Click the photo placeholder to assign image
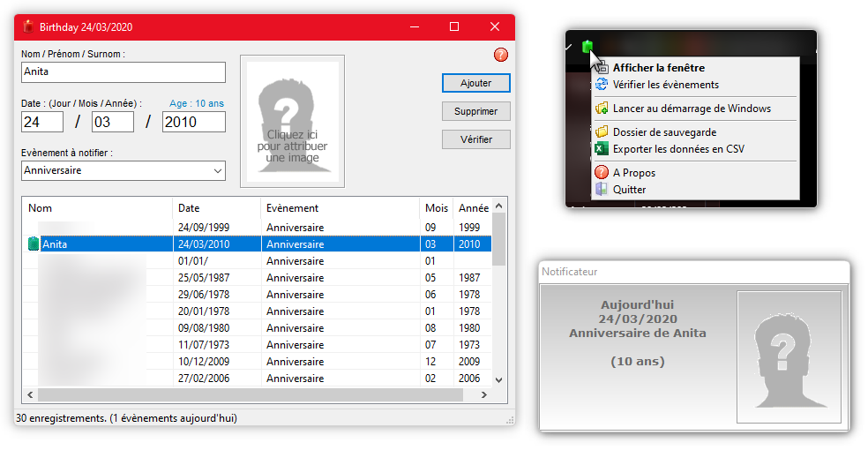This screenshot has width=868, height=450. 292,121
